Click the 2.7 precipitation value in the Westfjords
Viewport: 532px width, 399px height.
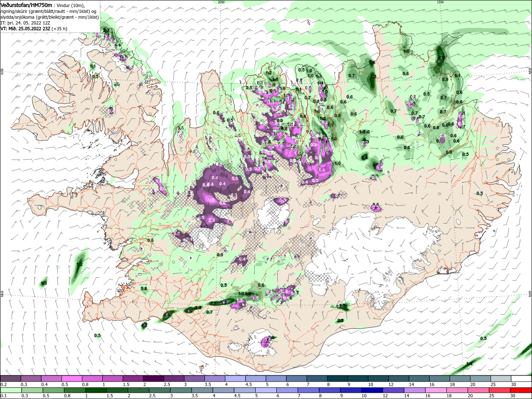(x=107, y=30)
